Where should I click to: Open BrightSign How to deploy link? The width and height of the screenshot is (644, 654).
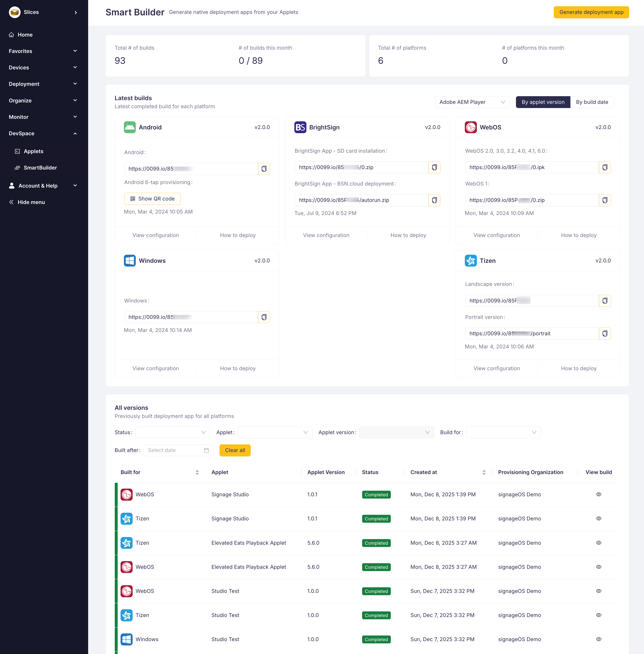[x=408, y=235]
